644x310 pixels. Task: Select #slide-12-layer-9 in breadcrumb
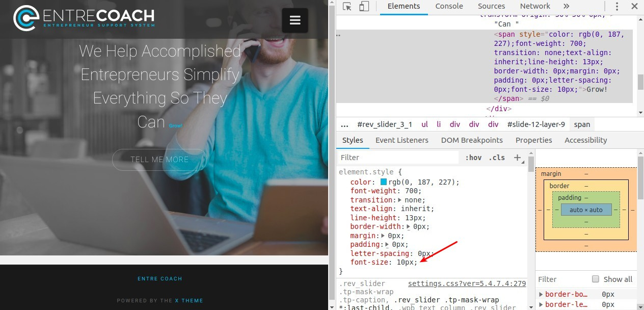pos(536,124)
